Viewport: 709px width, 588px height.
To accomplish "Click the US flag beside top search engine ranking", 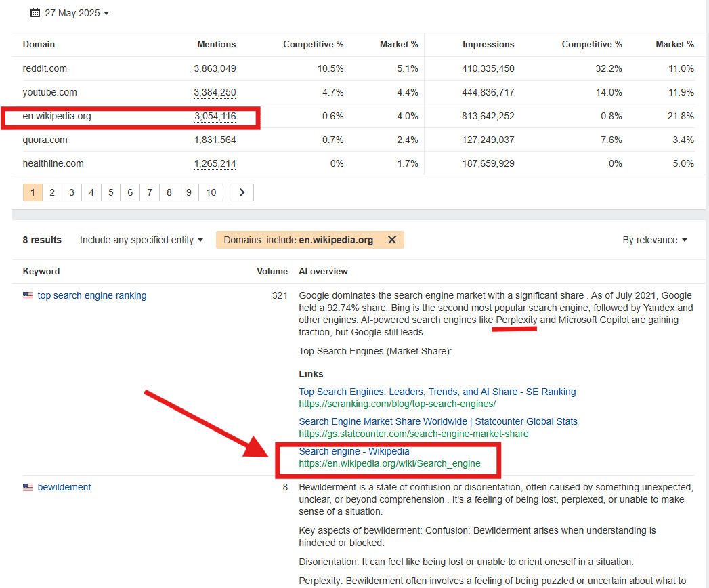I will tap(28, 296).
